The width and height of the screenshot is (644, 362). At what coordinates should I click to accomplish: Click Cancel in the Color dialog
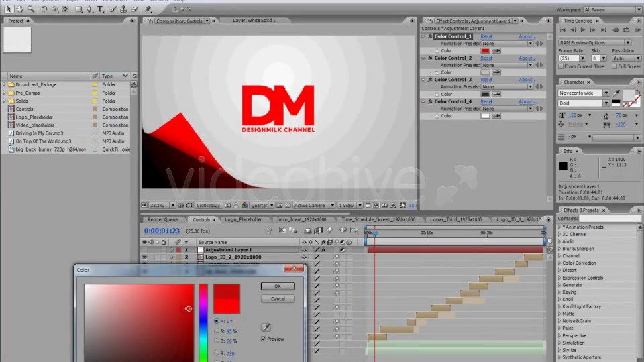278,299
